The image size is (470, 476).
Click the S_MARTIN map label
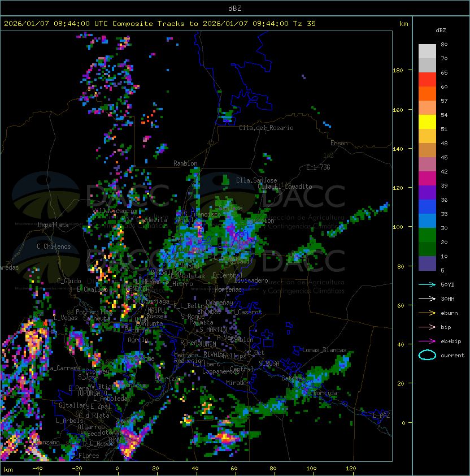[213, 330]
